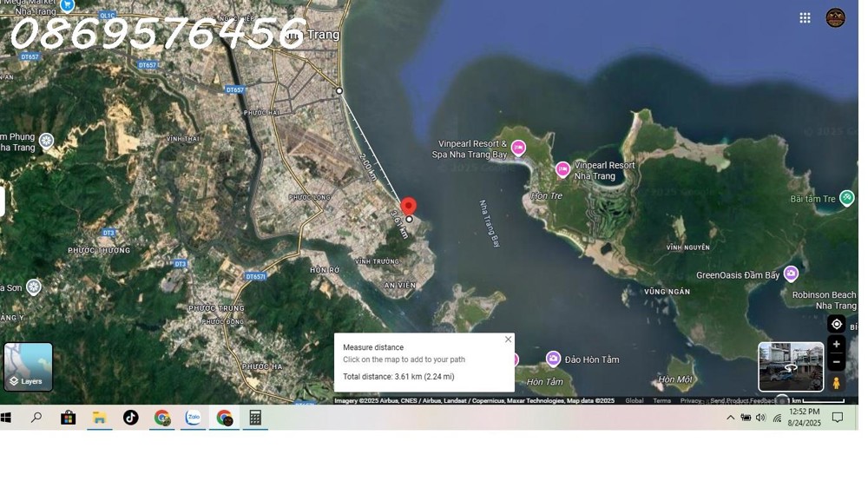Click the An Viên area label

[x=399, y=286]
